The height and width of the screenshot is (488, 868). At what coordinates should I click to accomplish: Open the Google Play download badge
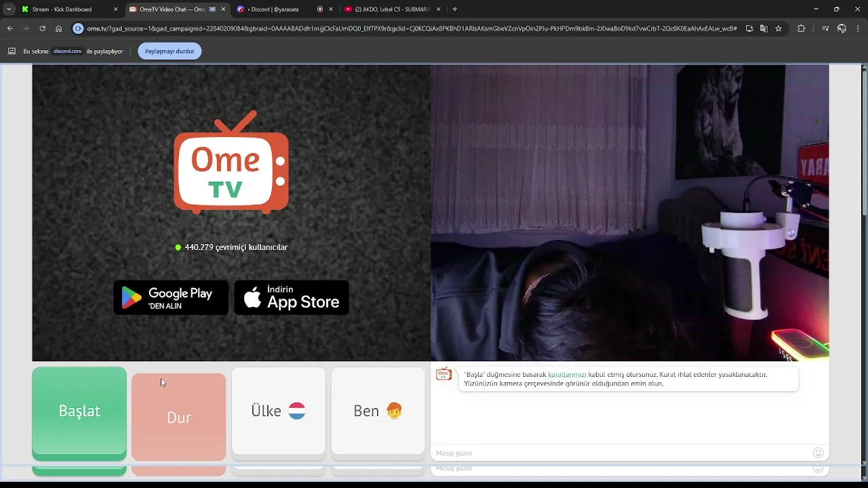171,298
